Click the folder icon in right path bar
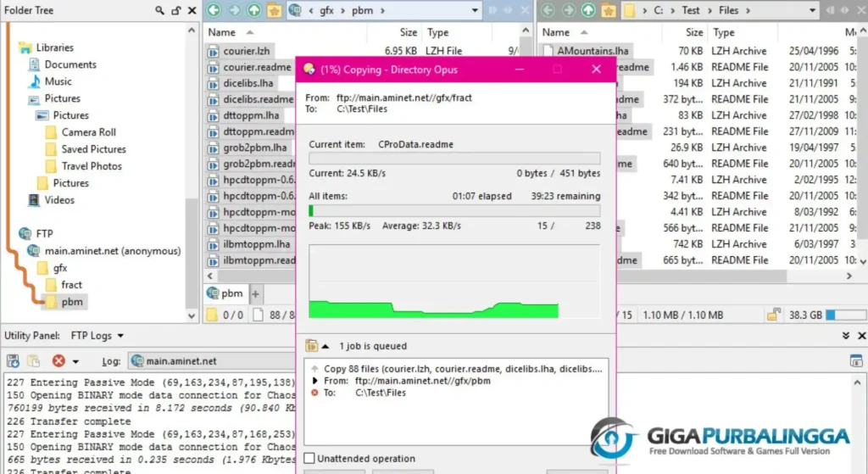Image resolution: width=868 pixels, height=474 pixels. 630,10
